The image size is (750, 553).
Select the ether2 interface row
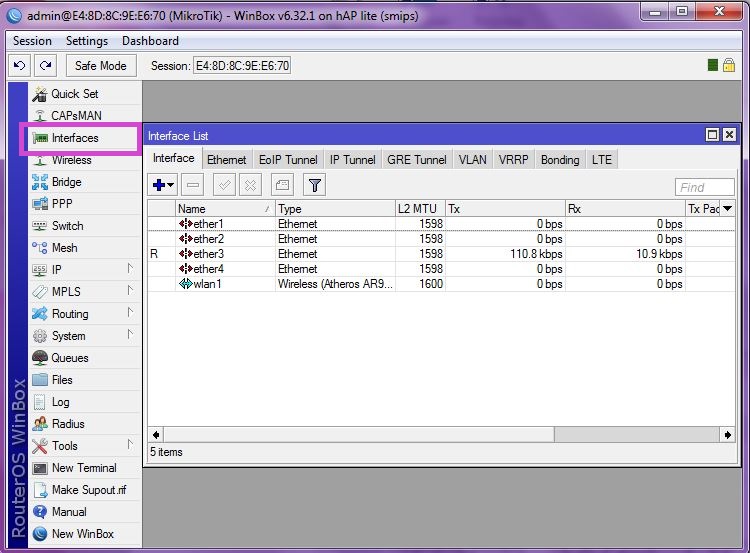[441, 239]
